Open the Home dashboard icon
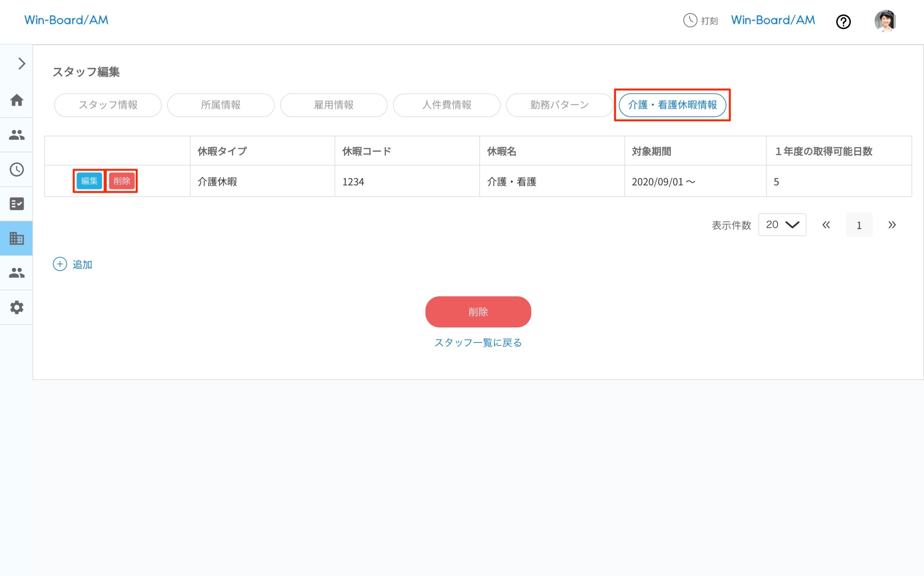Viewport: 924px width, 576px height. click(16, 100)
